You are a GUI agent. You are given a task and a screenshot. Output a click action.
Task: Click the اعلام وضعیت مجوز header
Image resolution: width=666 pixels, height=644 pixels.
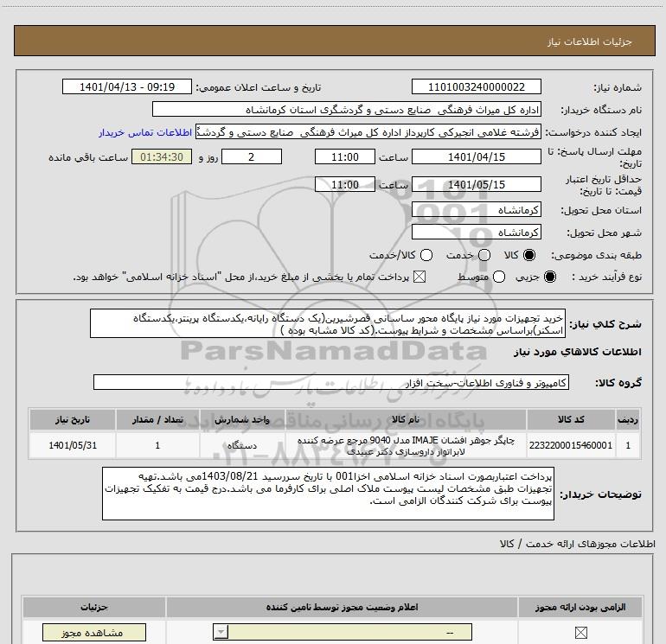point(342,607)
